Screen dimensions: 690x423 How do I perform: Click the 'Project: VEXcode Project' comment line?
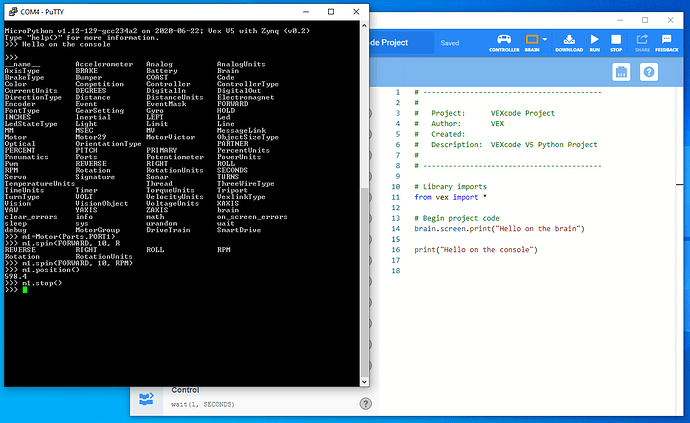tap(484, 113)
